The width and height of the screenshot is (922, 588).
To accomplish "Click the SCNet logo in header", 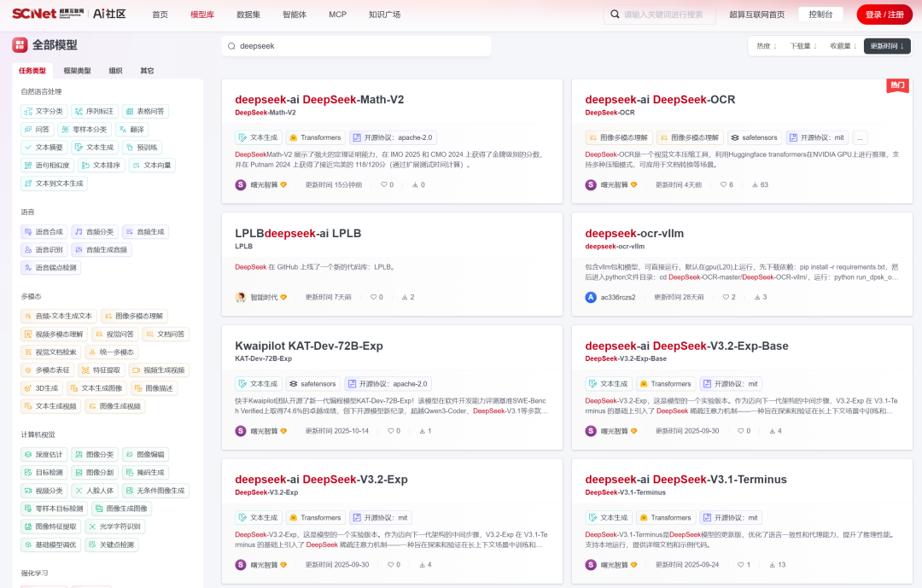I will click(48, 14).
